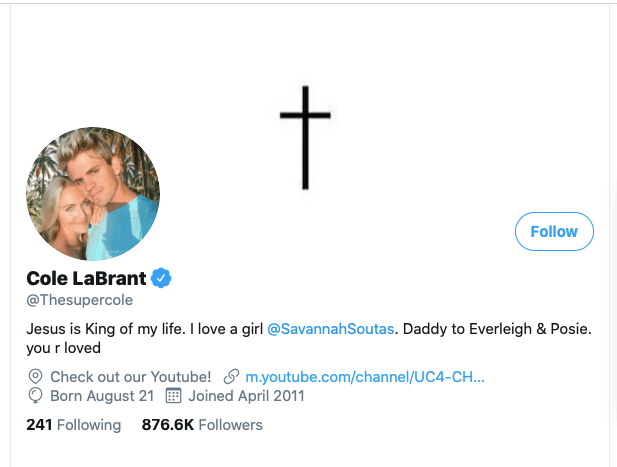The width and height of the screenshot is (617, 467).
Task: Click the blue verified badge icon
Action: tap(161, 277)
